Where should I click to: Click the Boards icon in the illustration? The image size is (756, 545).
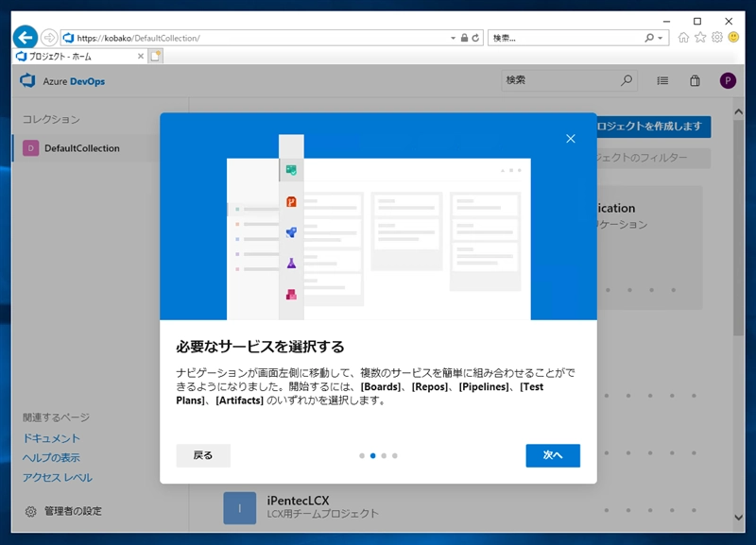[x=291, y=170]
